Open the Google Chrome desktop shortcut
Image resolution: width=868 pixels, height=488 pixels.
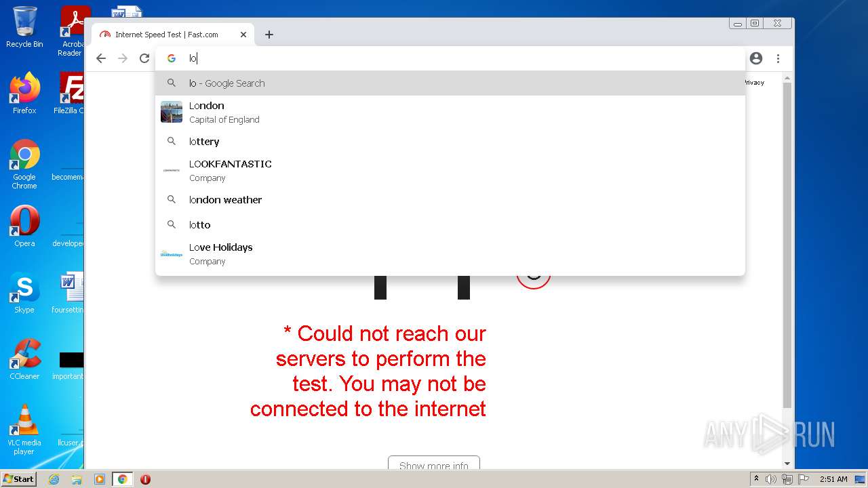pyautogui.click(x=24, y=165)
